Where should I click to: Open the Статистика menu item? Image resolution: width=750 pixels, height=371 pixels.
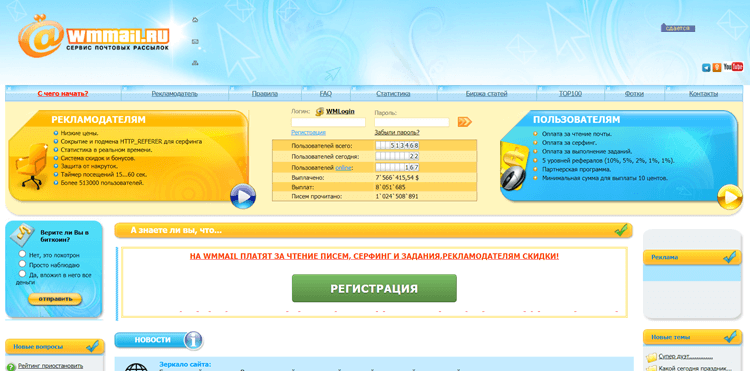click(x=393, y=94)
